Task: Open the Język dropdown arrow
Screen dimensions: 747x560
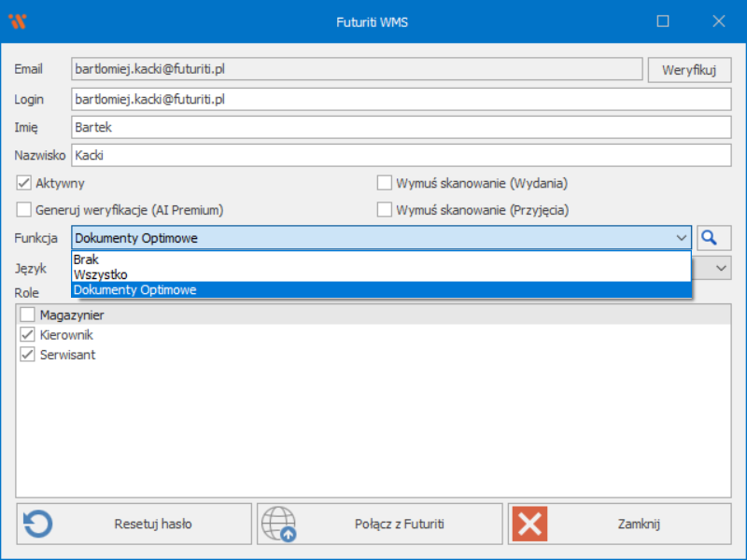Action: [722, 268]
